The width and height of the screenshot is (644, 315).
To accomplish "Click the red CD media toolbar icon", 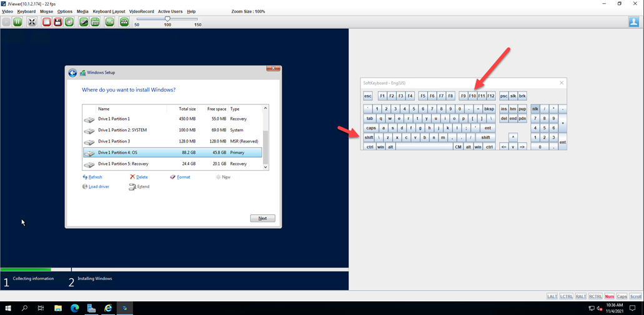I will point(46,22).
